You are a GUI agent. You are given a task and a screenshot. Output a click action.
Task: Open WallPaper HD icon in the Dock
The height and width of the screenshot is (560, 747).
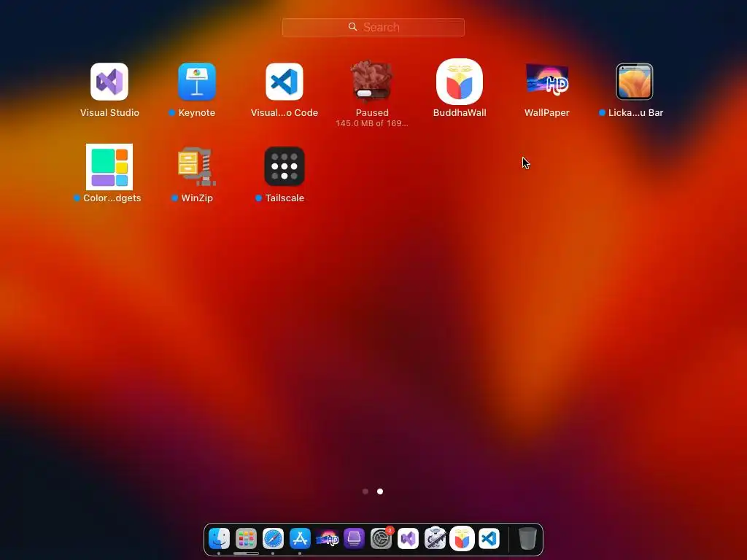pos(328,539)
